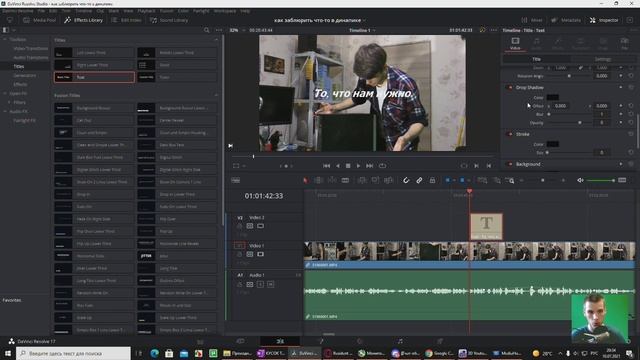The image size is (640, 360).
Task: Toggle Background enable switch
Action: point(509,164)
